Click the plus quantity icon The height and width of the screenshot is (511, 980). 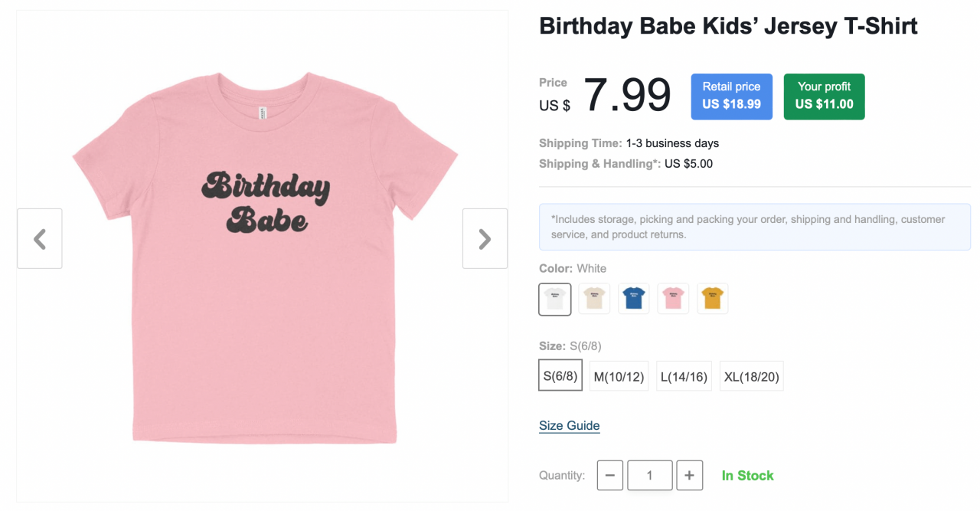coord(689,475)
